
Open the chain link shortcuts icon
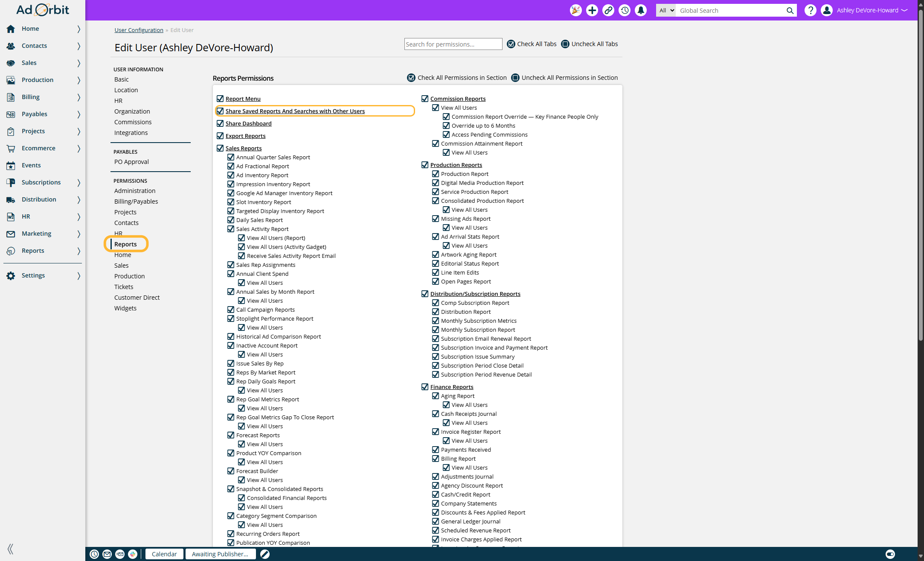[x=608, y=10]
